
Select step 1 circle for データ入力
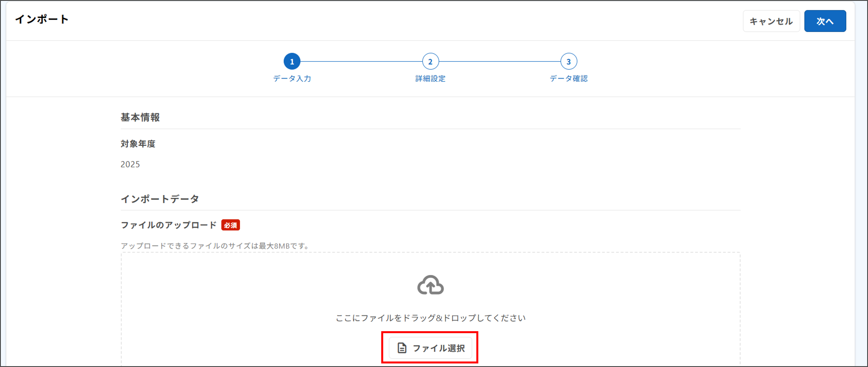point(292,61)
